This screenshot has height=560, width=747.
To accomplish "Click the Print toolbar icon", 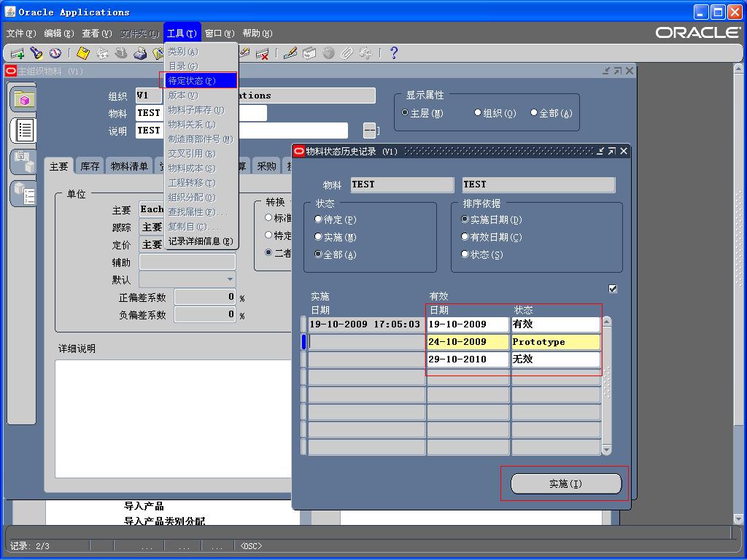I will tap(139, 53).
